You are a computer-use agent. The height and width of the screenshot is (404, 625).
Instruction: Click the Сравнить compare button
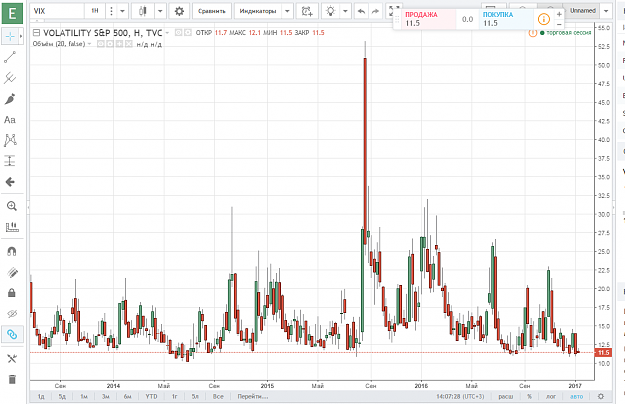(212, 11)
